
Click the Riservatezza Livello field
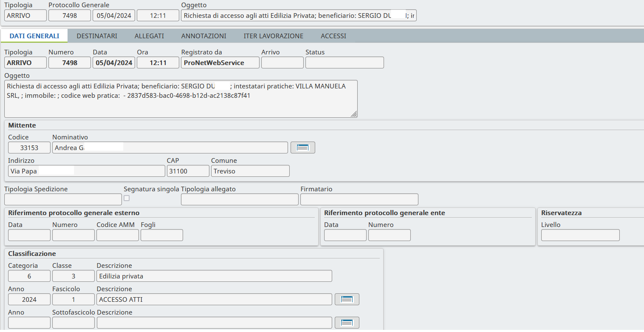click(580, 235)
